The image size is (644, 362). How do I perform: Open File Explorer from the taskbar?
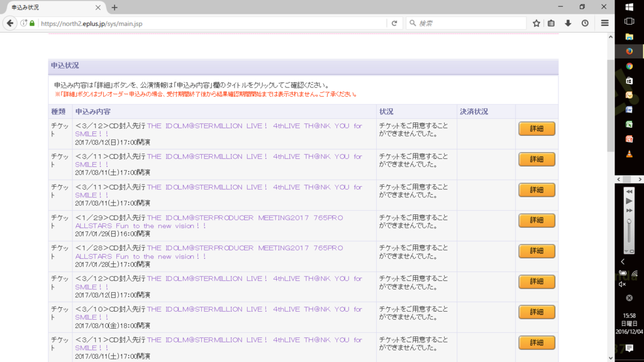pyautogui.click(x=629, y=36)
